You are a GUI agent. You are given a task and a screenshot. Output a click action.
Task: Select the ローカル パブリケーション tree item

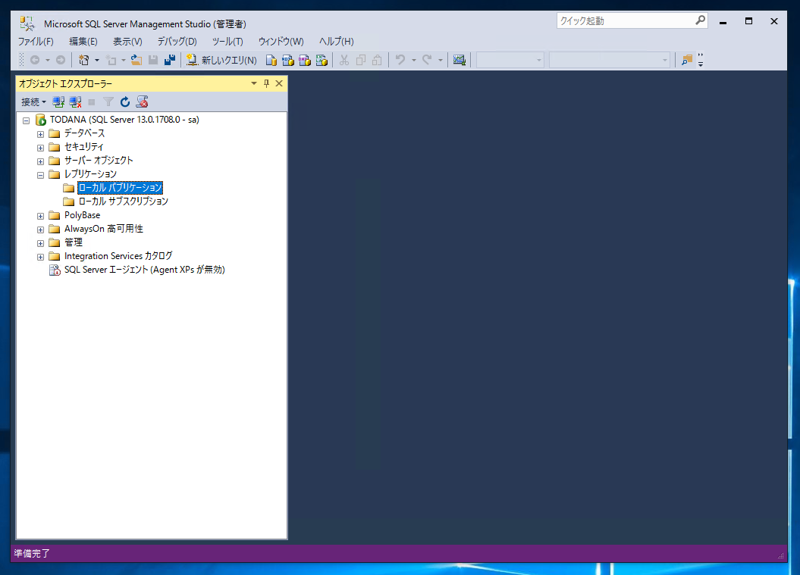[x=120, y=188]
